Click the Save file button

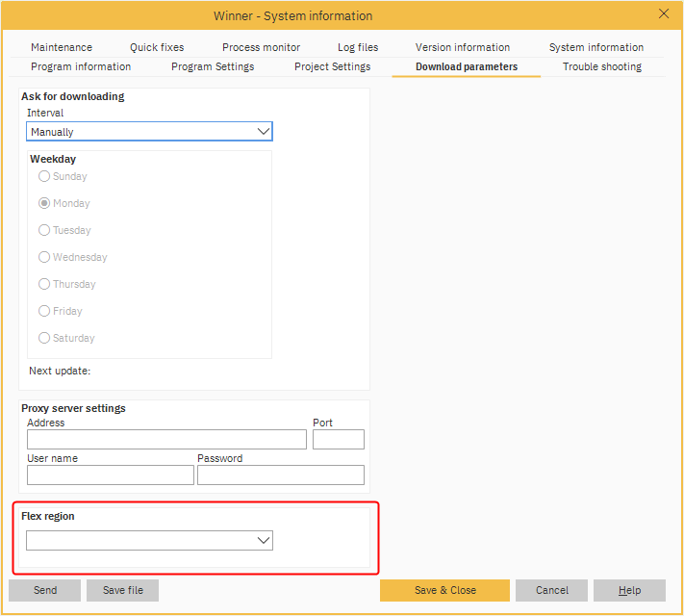(122, 590)
